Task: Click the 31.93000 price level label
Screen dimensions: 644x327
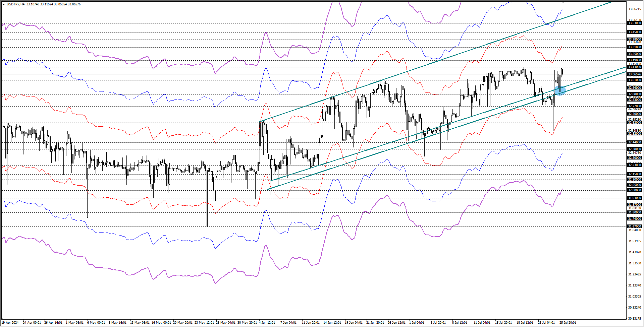Action: [x=634, y=198]
